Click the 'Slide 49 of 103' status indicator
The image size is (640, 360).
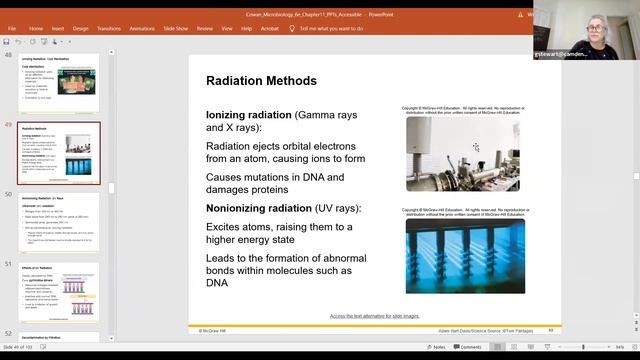[x=18, y=347]
